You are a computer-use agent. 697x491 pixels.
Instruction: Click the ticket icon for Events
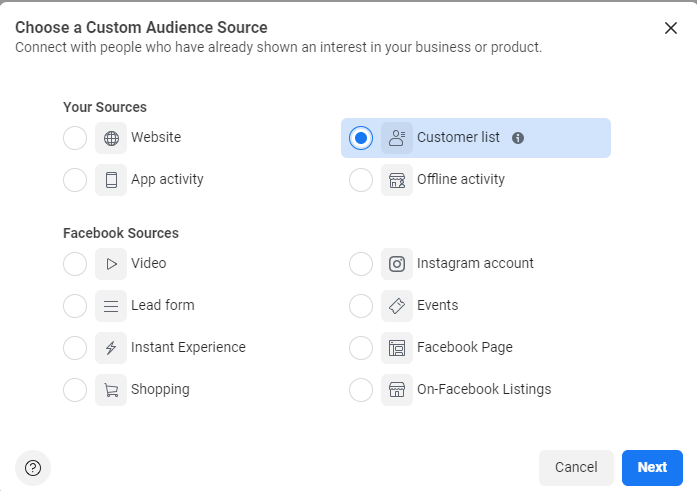tap(397, 306)
